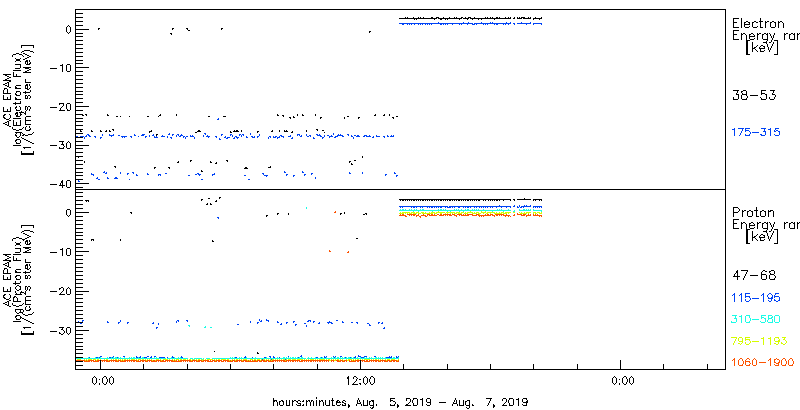Select the 1060-1900 proton energy label
The width and height of the screenshot is (800, 410).
[x=763, y=363]
